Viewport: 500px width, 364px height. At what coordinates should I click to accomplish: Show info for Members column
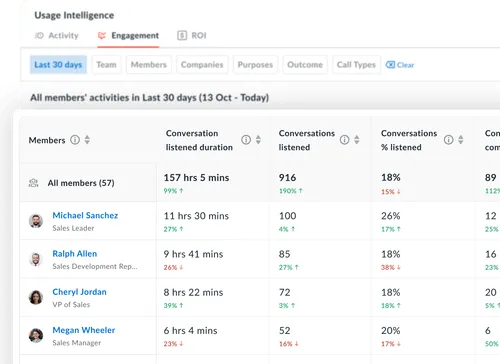click(x=75, y=140)
